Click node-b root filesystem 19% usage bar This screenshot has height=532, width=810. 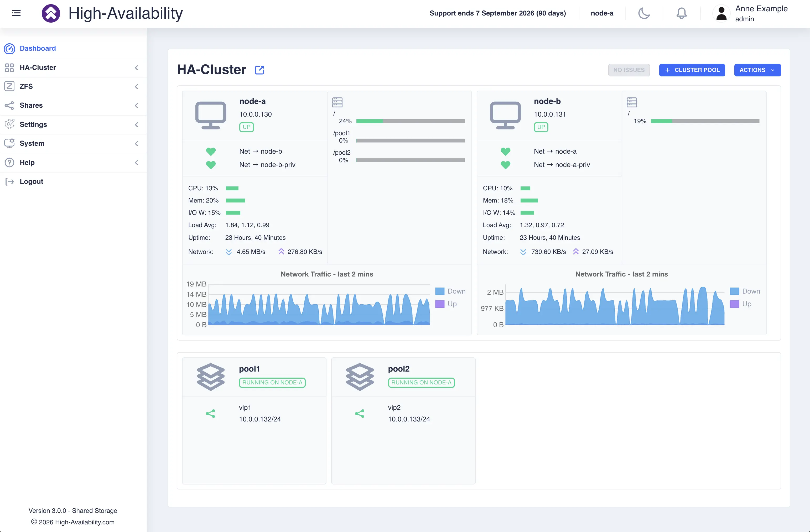tap(705, 121)
